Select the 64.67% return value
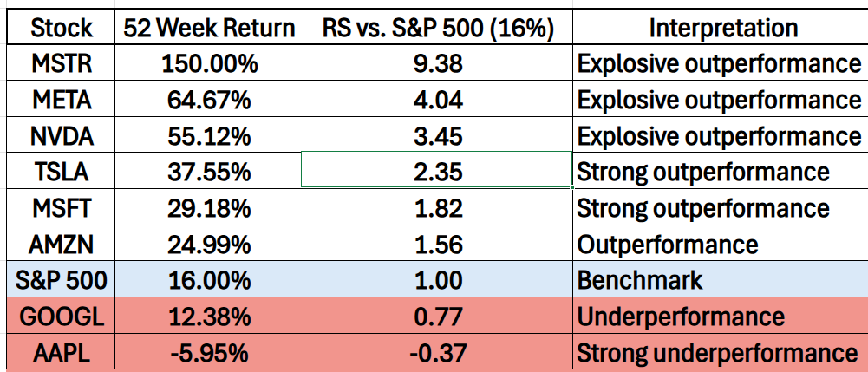 click(x=209, y=100)
